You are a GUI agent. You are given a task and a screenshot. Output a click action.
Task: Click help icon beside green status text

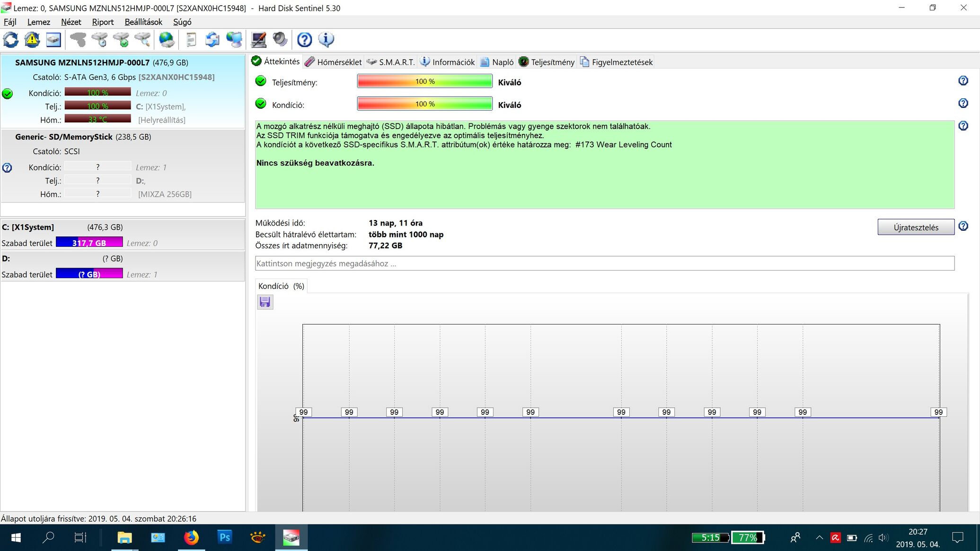coord(963,126)
